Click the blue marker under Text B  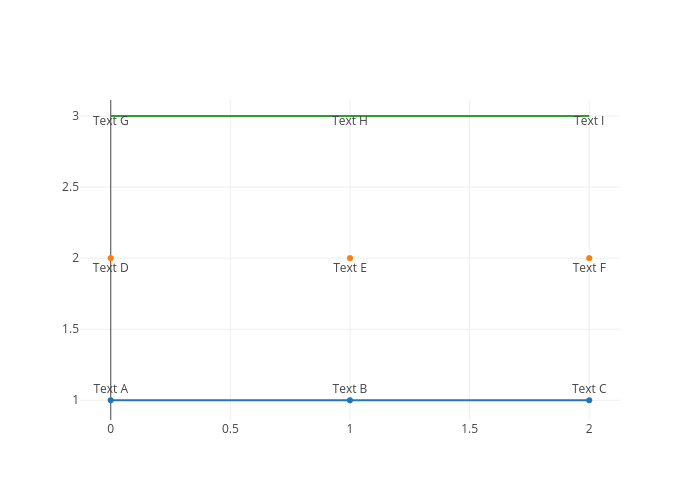350,400
